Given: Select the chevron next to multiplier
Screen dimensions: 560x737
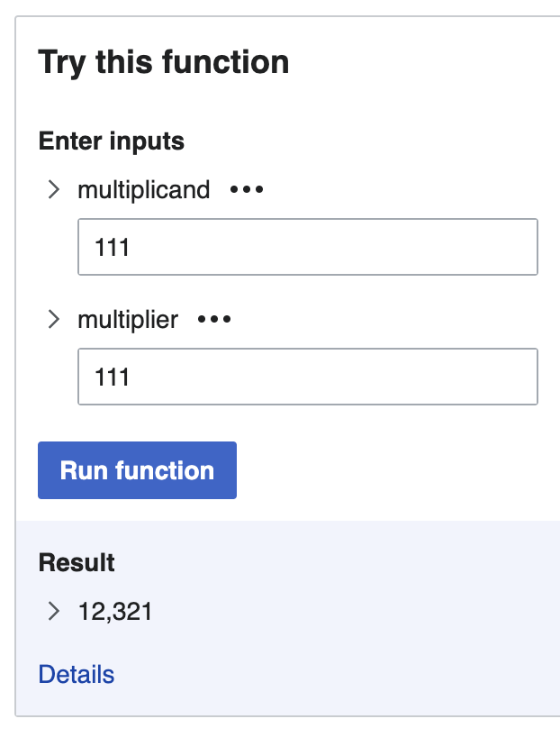Looking at the screenshot, I should [53, 319].
